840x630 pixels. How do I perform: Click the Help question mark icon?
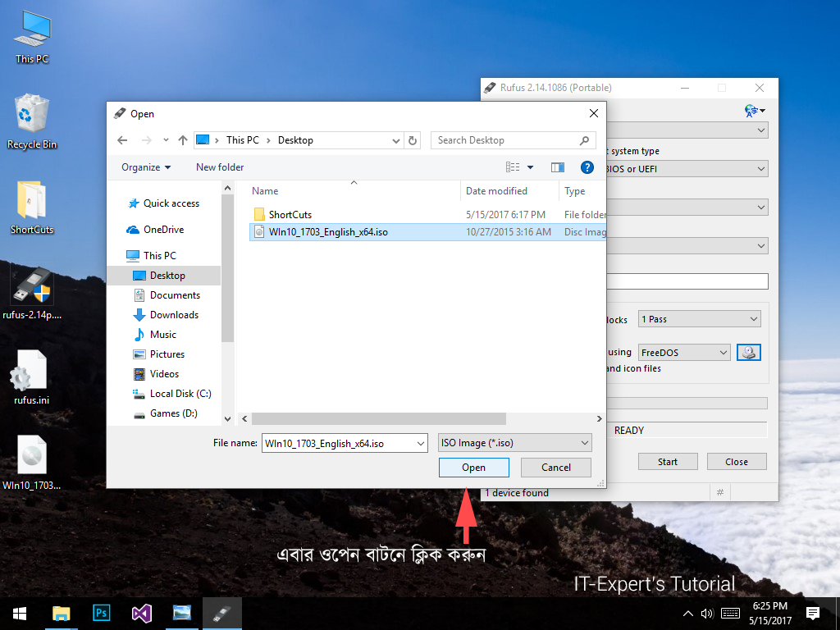click(587, 167)
